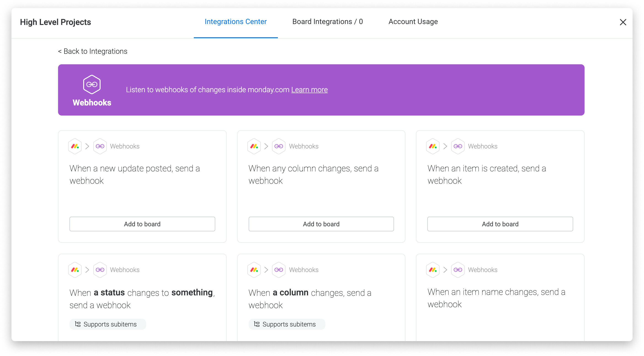Add the 'any column changes' webhook to board

point(321,224)
